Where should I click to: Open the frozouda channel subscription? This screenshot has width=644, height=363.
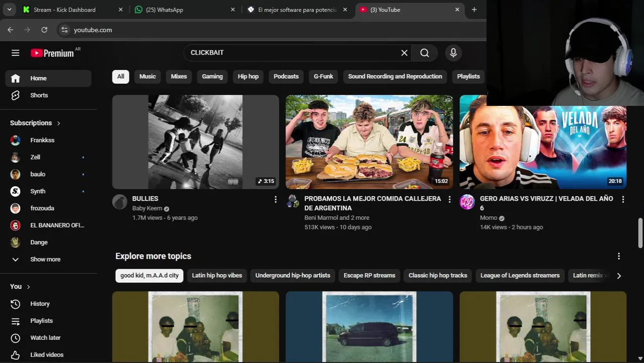[x=48, y=208]
